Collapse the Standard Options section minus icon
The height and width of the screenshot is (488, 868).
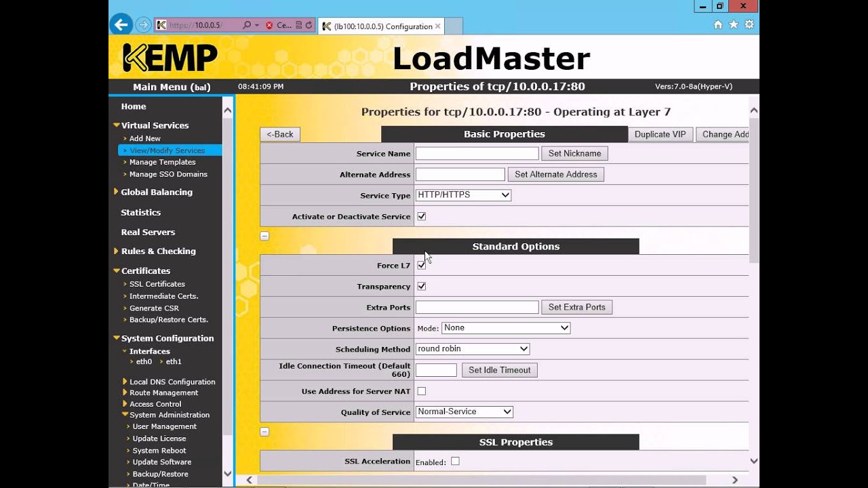pyautogui.click(x=264, y=432)
